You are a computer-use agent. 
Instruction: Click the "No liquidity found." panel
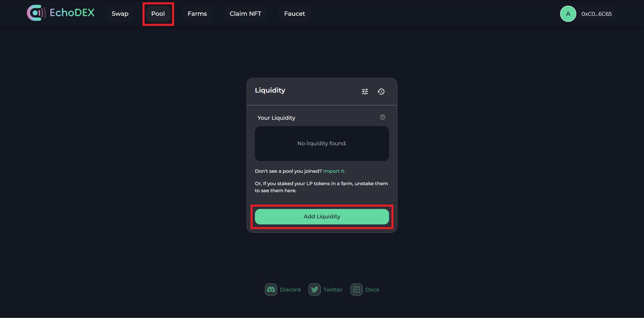click(x=322, y=144)
